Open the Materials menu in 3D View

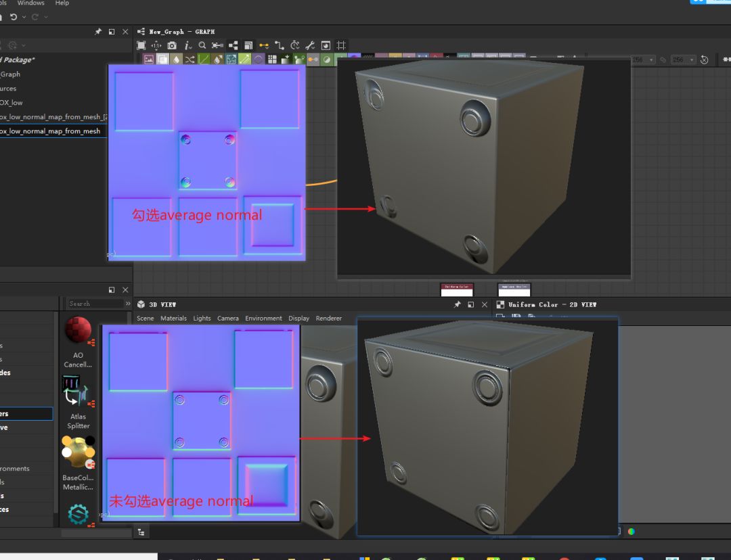173,318
